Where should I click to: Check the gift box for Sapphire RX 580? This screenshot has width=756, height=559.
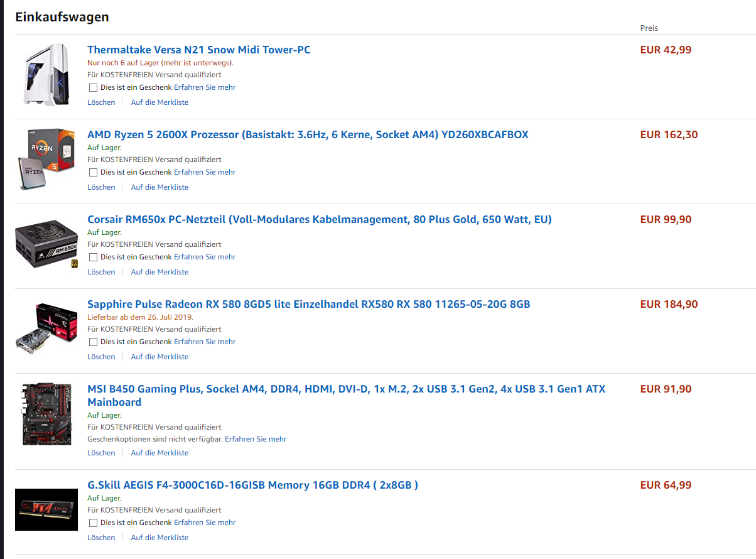tap(93, 342)
